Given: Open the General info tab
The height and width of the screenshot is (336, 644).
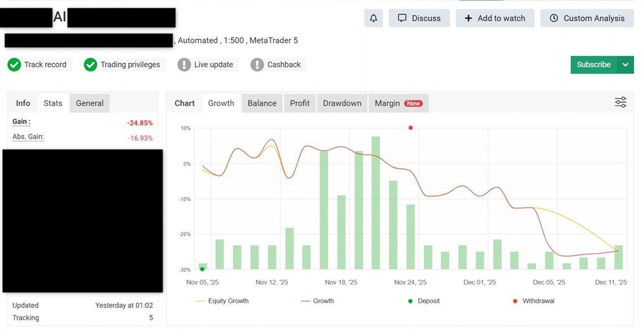Looking at the screenshot, I should tap(90, 103).
